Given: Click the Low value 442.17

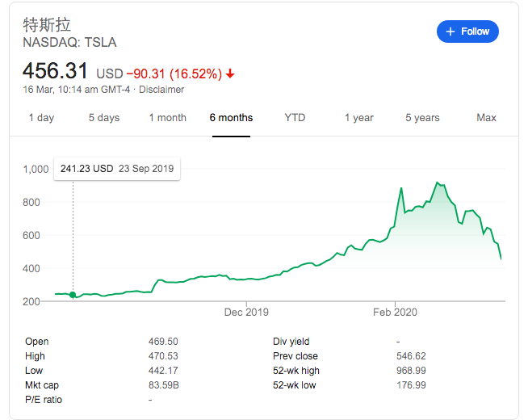Looking at the screenshot, I should pyautogui.click(x=163, y=371).
